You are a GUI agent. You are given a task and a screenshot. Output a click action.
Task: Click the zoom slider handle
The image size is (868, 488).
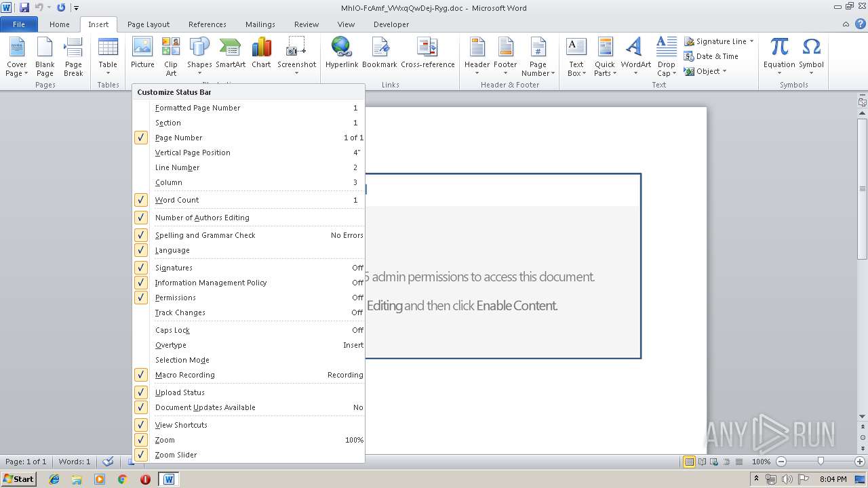[821, 462]
